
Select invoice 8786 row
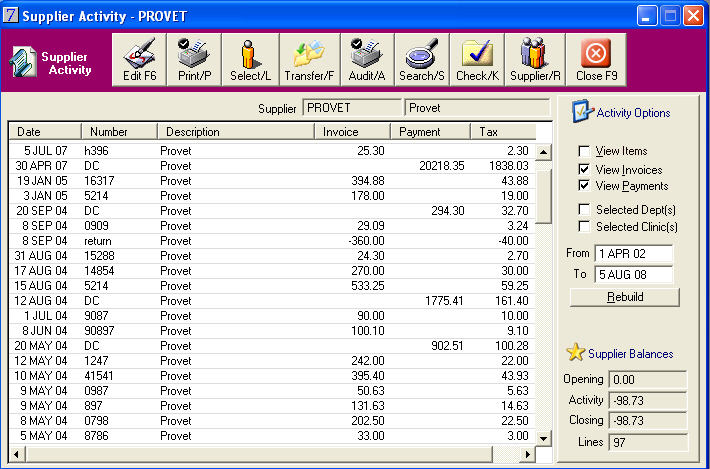272,436
